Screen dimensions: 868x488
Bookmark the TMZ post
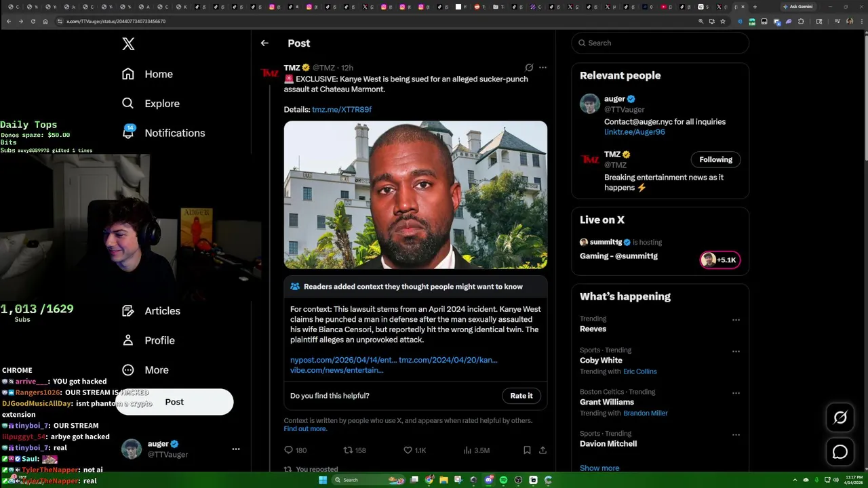(x=527, y=450)
